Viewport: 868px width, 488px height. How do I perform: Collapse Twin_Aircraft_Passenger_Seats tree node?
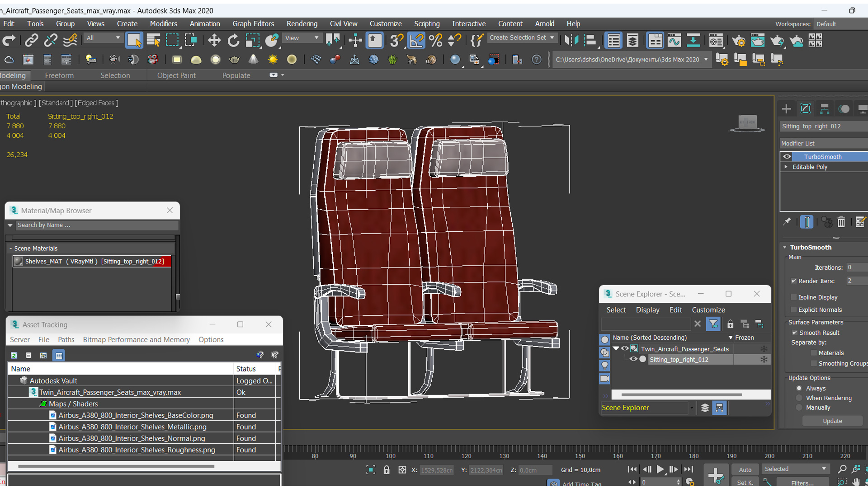pyautogui.click(x=616, y=348)
